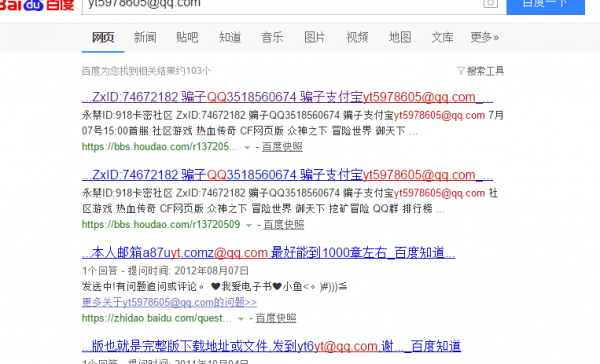Switch to the 贴吧 tab
This screenshot has width=600, height=364.
pos(187,37)
